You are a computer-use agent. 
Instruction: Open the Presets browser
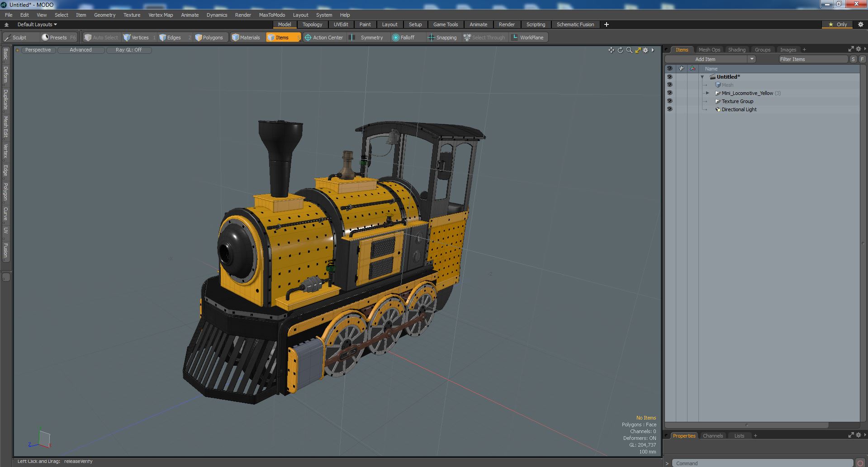pyautogui.click(x=58, y=38)
